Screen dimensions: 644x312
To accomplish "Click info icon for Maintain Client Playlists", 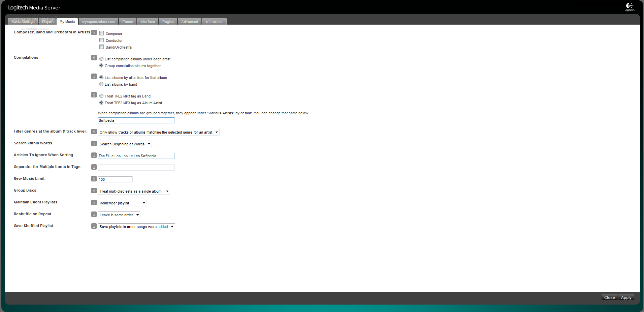I will pyautogui.click(x=94, y=202).
